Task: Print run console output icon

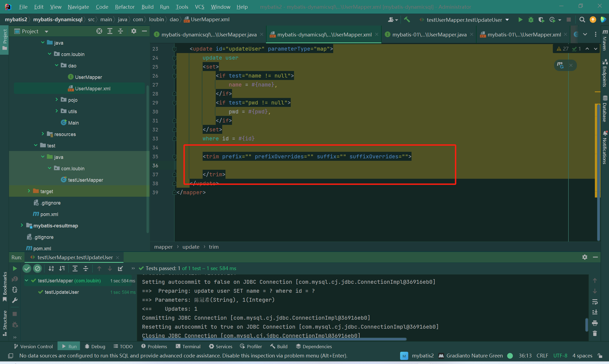Action: pyautogui.click(x=595, y=323)
